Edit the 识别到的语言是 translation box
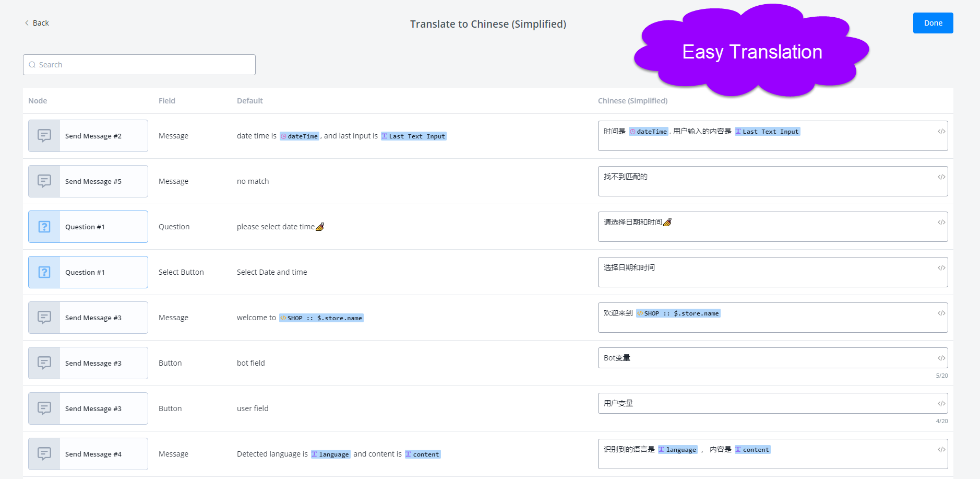Screen dimensions: 980x479 773,454
